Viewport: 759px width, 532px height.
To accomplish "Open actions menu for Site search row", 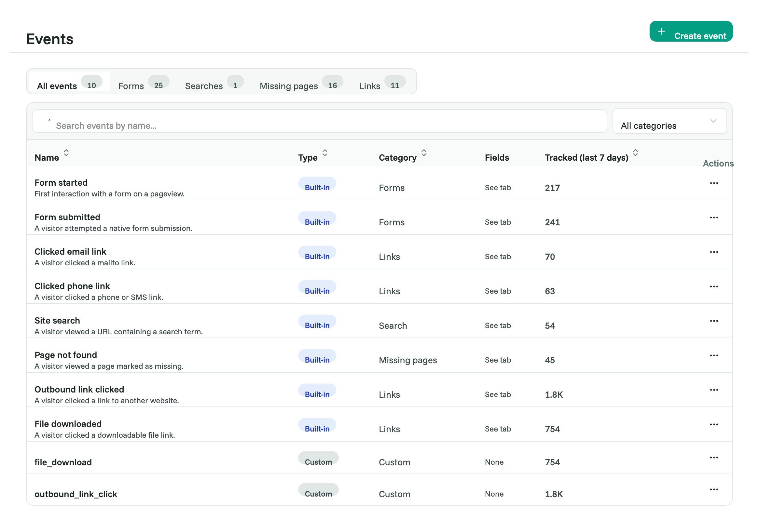I will [x=714, y=321].
